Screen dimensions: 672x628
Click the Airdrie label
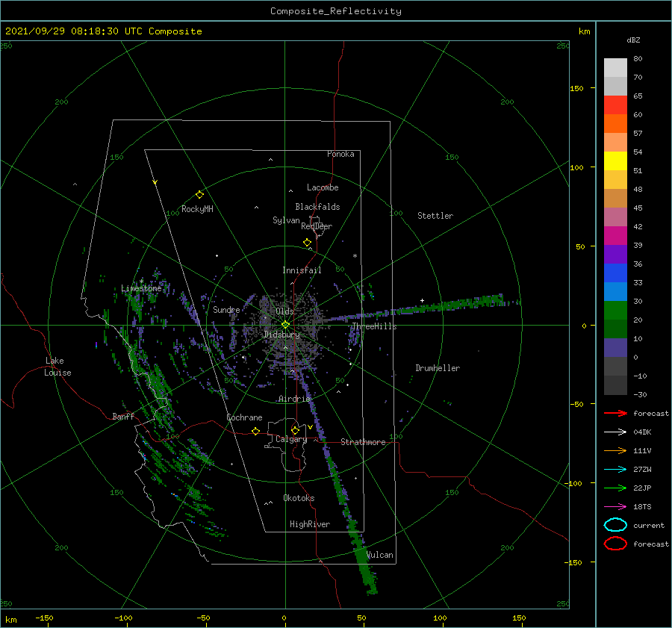point(294,399)
